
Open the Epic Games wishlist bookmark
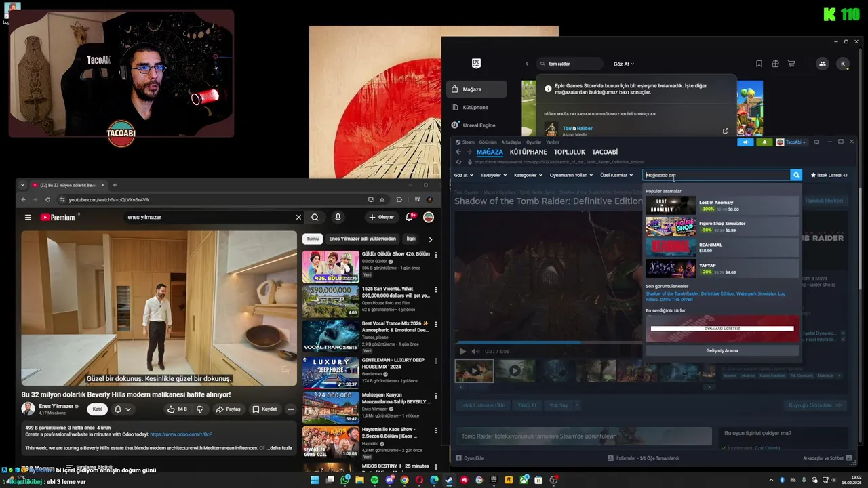(759, 64)
